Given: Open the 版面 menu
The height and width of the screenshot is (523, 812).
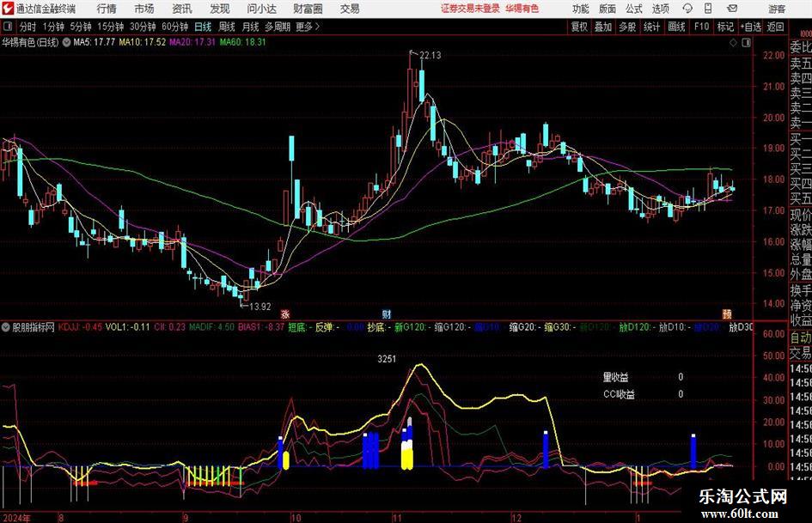Looking at the screenshot, I should (607, 9).
